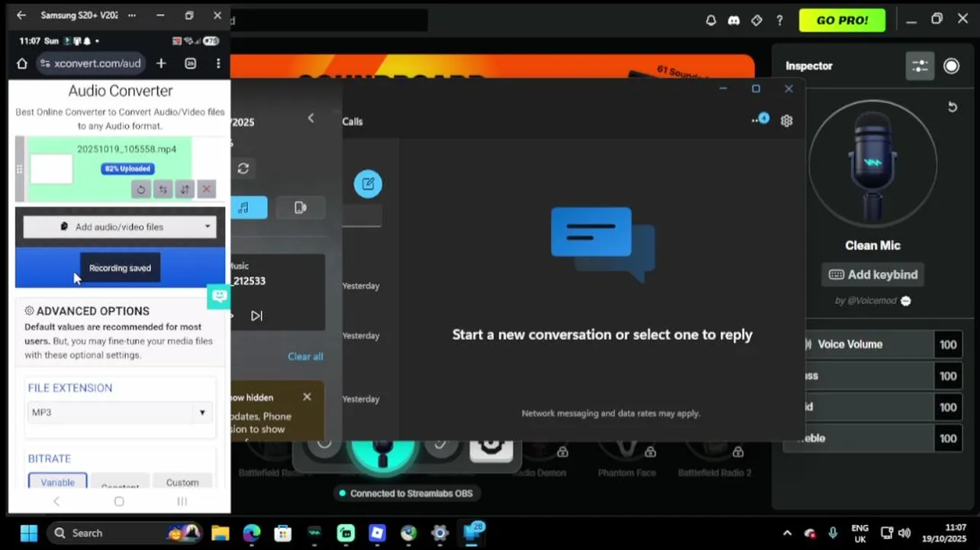Collapse the Phone Link side panel chevron
Screen dimensions: 980x550
311,118
